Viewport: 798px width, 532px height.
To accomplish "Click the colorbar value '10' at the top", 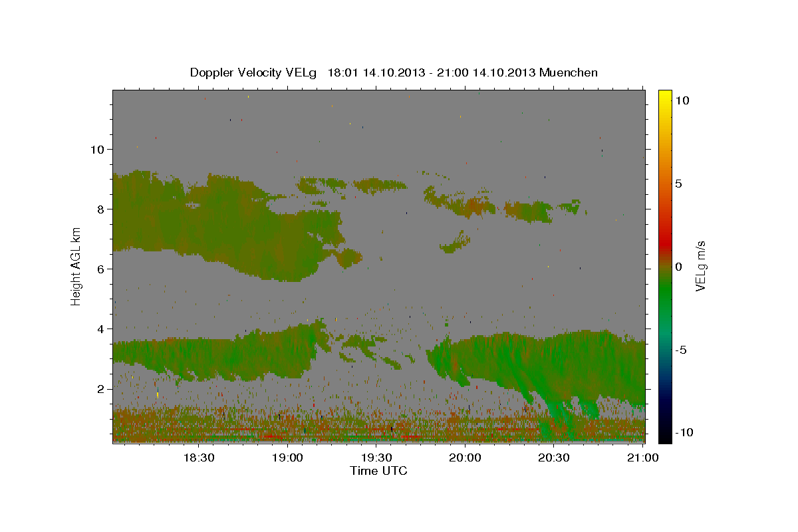I will [682, 100].
